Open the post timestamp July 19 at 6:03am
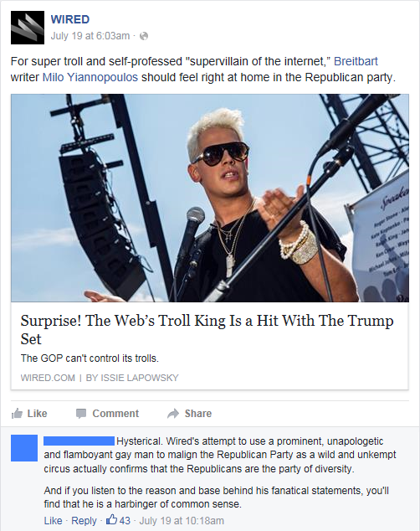The height and width of the screenshot is (531, 420). click(x=90, y=36)
